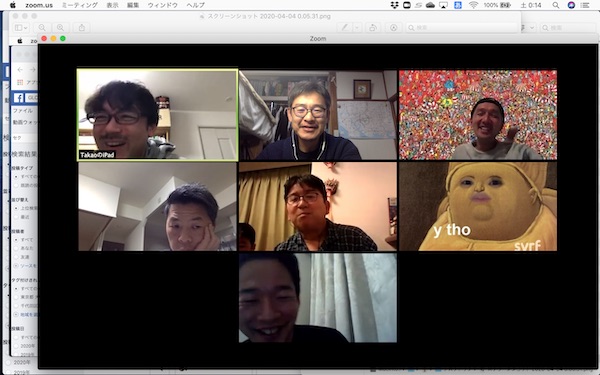Click the Facebook logo in background browser
The width and height of the screenshot is (600, 375).
click(19, 98)
